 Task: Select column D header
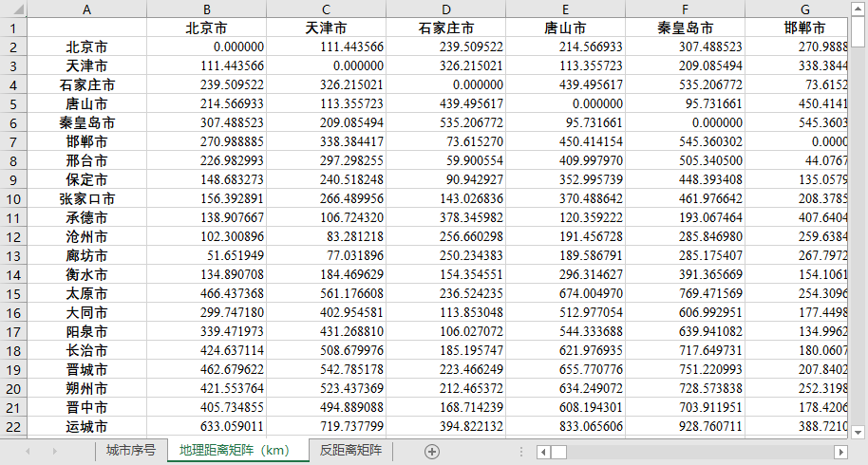(x=445, y=9)
